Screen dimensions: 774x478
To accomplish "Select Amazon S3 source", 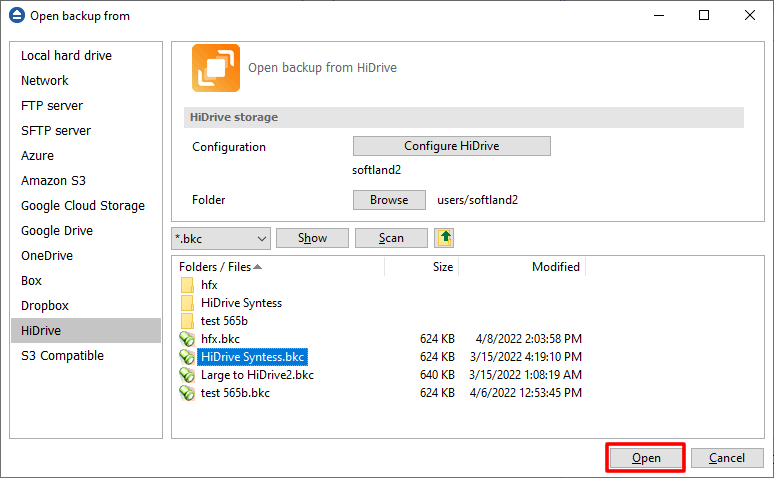I will tap(86, 181).
